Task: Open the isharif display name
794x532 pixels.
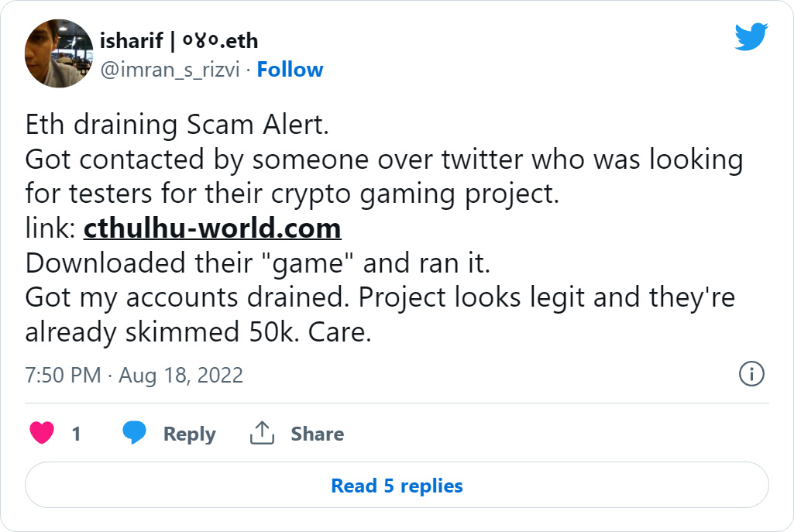Action: [179, 40]
